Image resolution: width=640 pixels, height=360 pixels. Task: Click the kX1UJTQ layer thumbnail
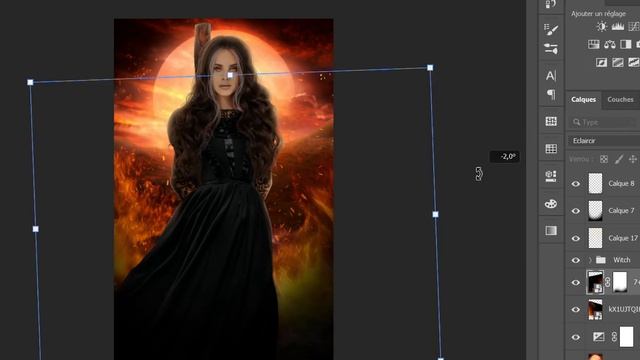595,310
